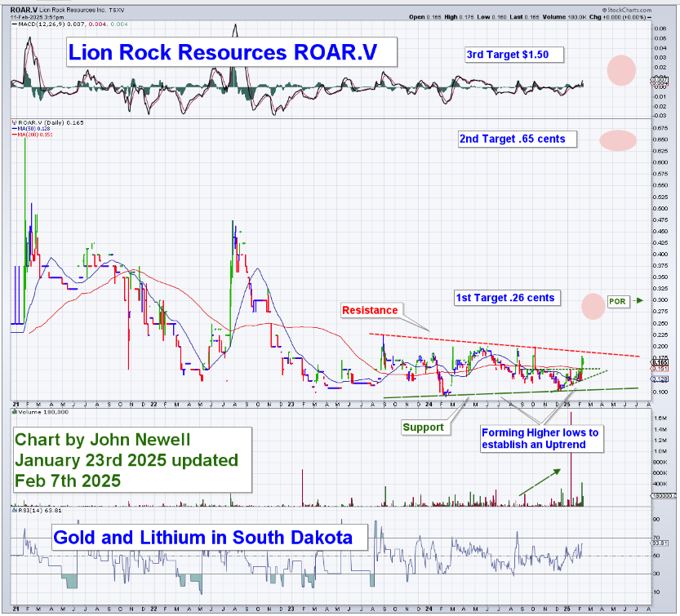This screenshot has width=680, height=616.
Task: Click the 'Volume 180.0K' header value
Action: pyautogui.click(x=564, y=17)
